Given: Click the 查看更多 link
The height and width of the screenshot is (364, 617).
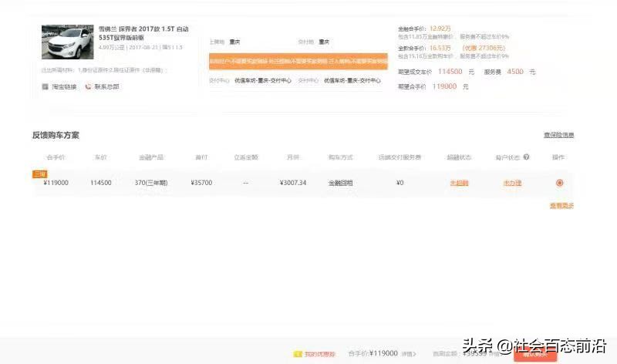Looking at the screenshot, I should tap(561, 205).
